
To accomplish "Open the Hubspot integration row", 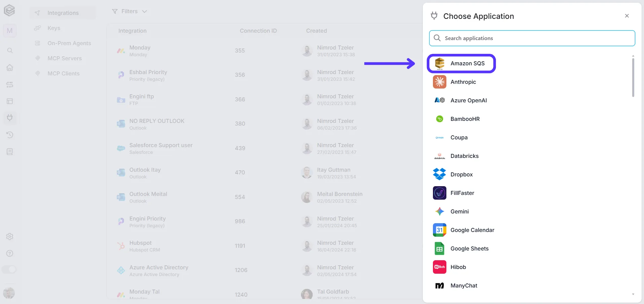I will 265,246.
